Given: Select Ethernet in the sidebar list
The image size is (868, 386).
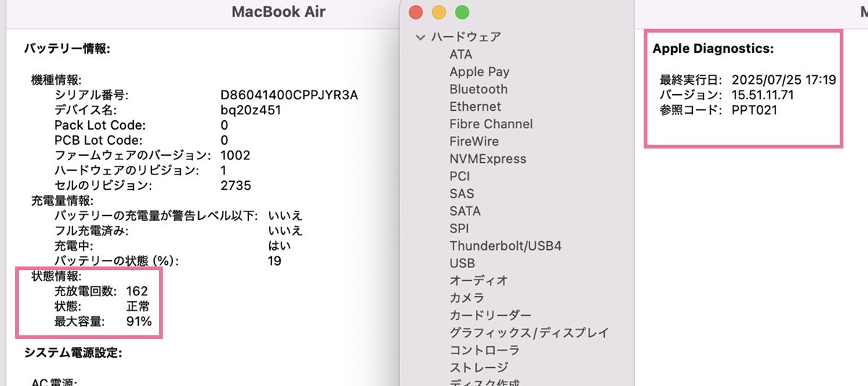Looking at the screenshot, I should click(x=475, y=106).
